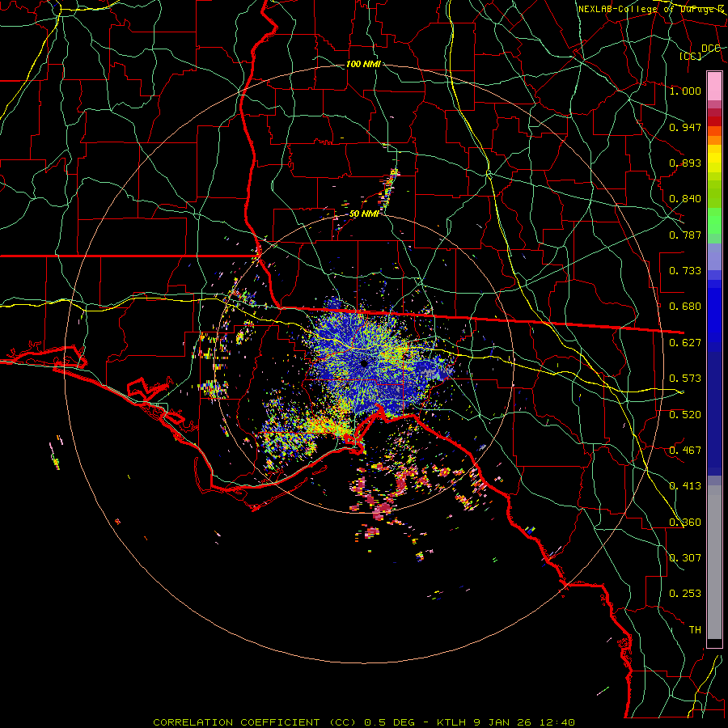The image size is (728, 728).
Task: Click the 0.413 value on the scale
Action: pyautogui.click(x=685, y=486)
